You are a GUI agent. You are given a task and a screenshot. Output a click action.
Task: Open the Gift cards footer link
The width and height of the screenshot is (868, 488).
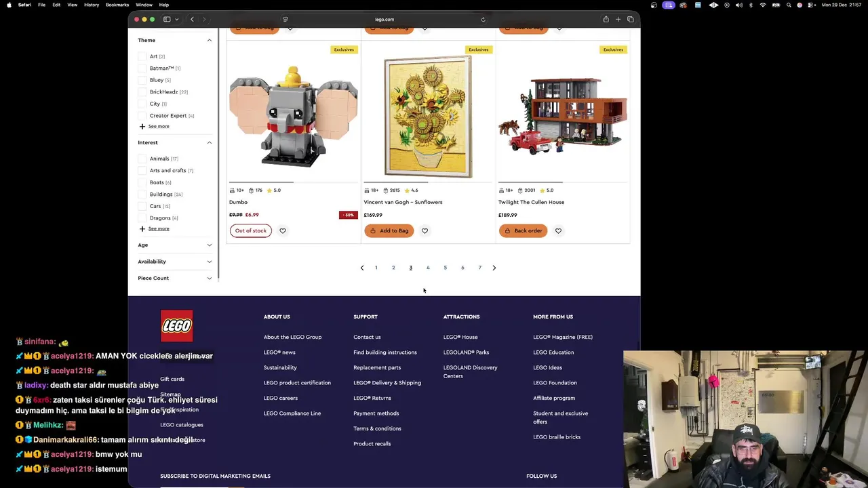[172, 379]
